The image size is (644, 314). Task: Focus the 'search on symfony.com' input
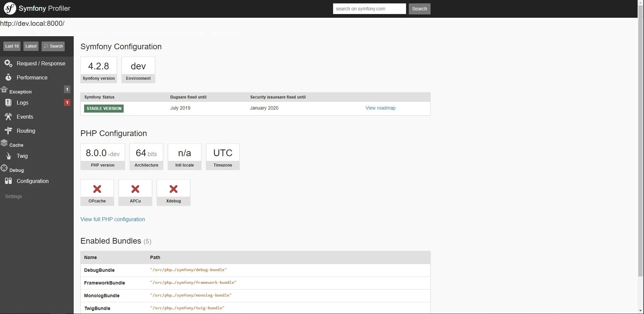point(369,9)
